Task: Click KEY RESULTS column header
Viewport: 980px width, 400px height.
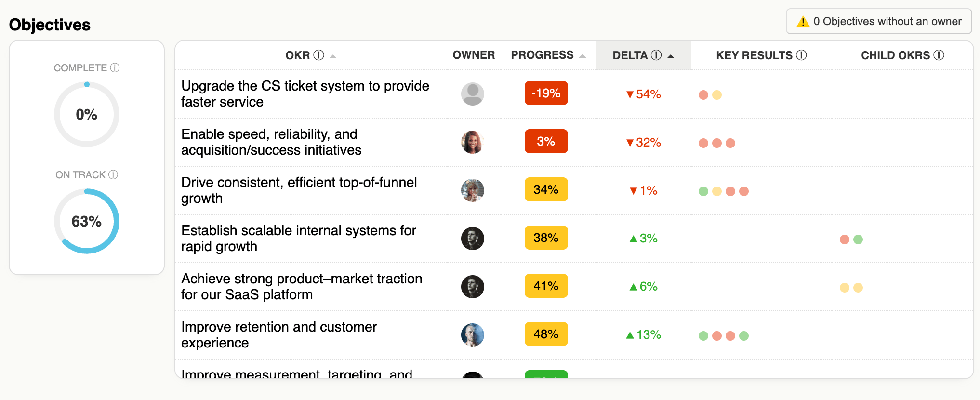Action: tap(754, 55)
